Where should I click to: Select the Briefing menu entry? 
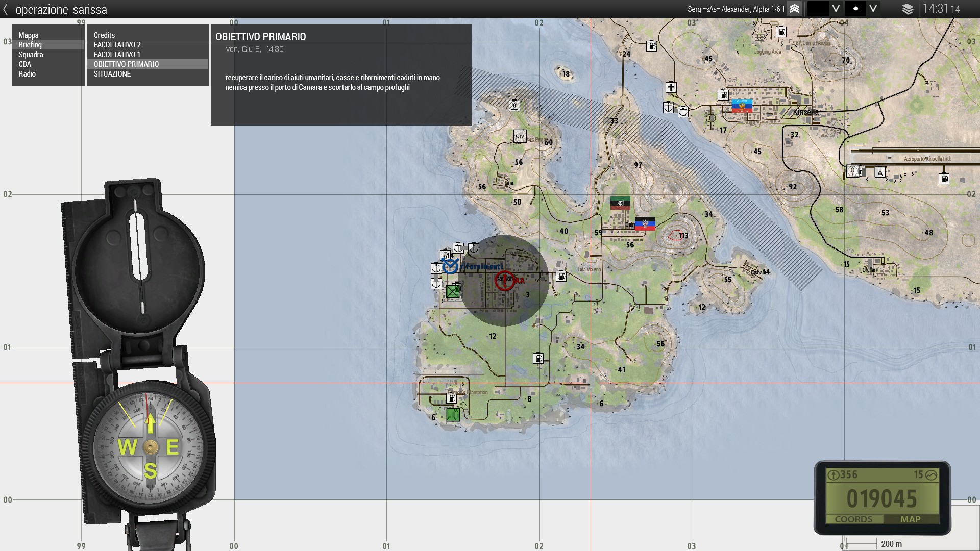[x=48, y=45]
